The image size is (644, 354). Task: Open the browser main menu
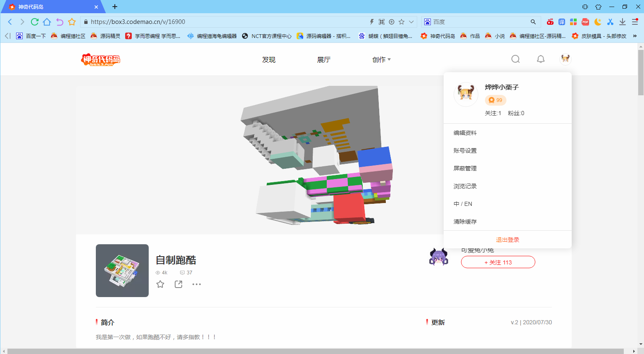pos(635,22)
